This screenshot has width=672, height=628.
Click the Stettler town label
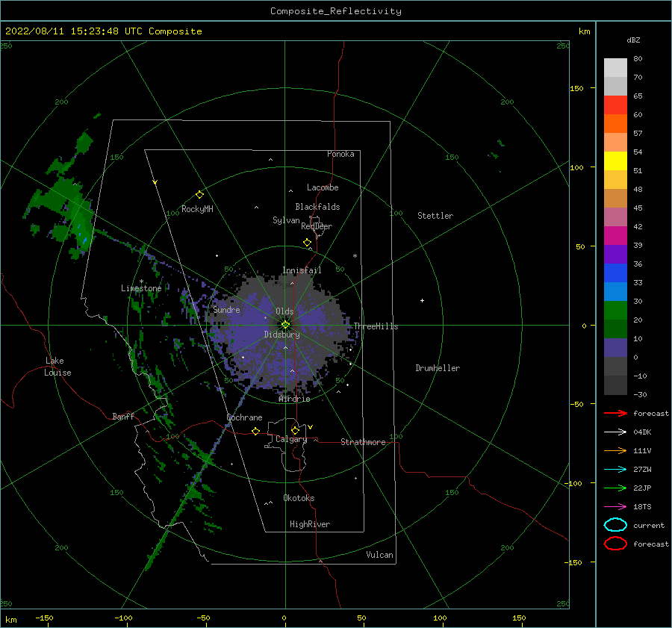coord(435,216)
